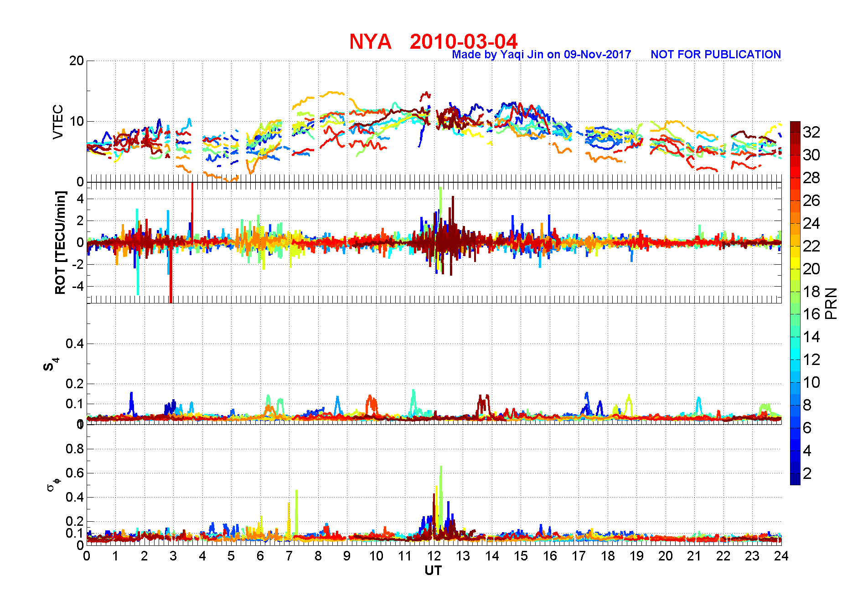Click the "0.6" tick on the sigma-phi axis
868x606 pixels.
[75, 473]
